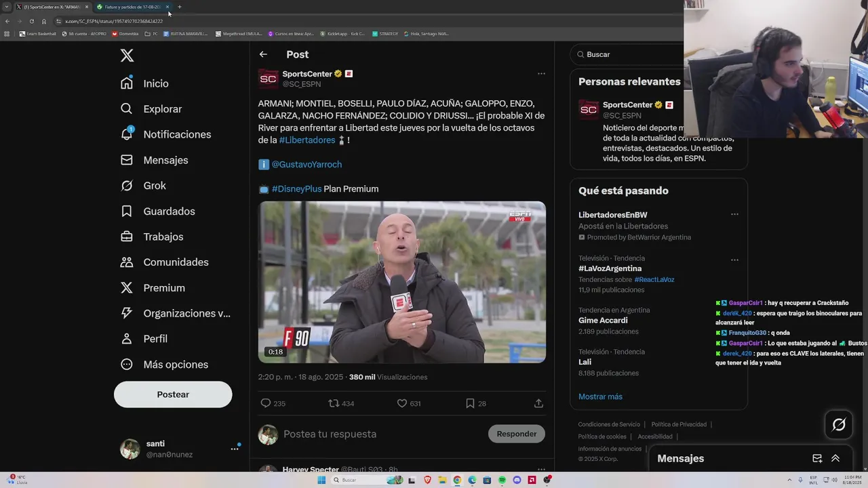Open Explorar in the sidebar

pos(151,108)
